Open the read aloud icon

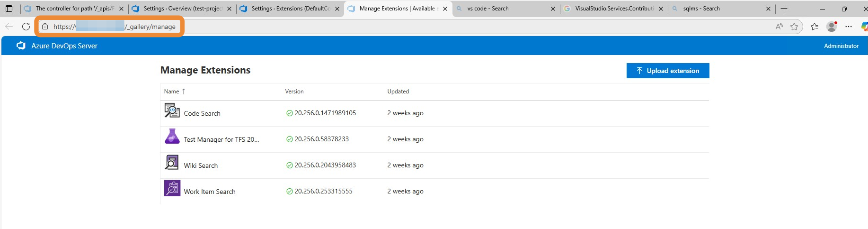point(779,27)
